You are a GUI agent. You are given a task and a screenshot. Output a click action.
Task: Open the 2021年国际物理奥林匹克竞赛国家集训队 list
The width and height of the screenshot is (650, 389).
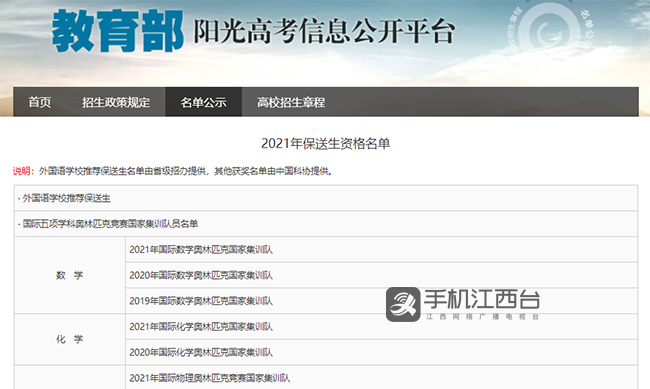[x=210, y=378]
